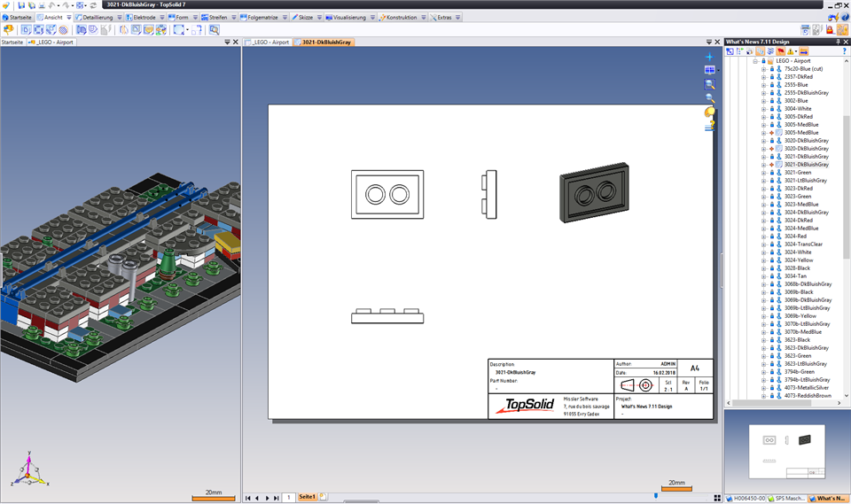851x504 pixels.
Task: Select 3004-White in the project tree
Action: tap(797, 109)
